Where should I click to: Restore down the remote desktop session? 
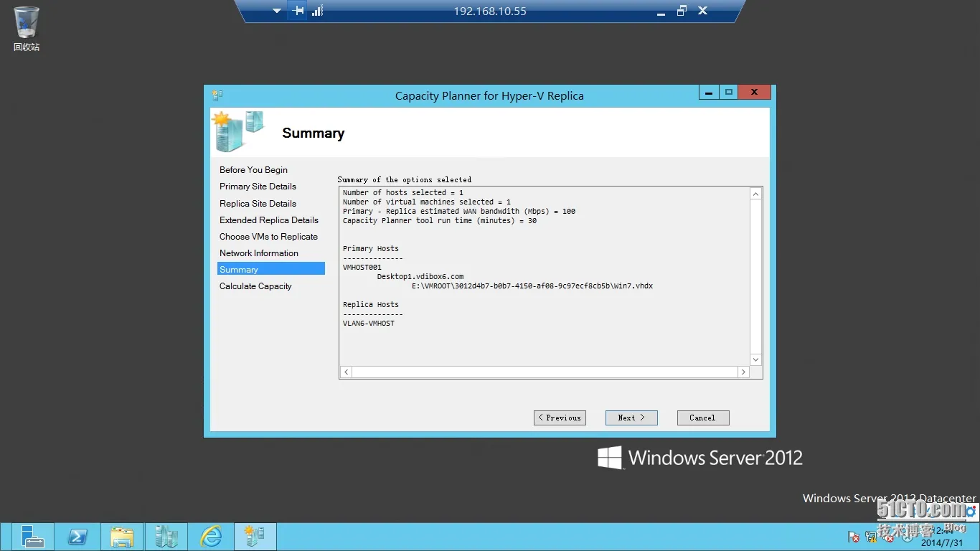[x=682, y=11]
